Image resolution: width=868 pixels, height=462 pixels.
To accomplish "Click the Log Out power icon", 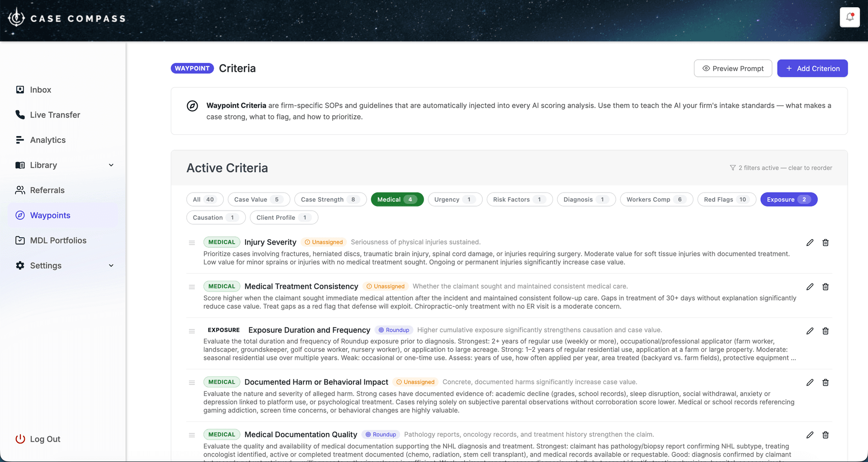I will (20, 439).
